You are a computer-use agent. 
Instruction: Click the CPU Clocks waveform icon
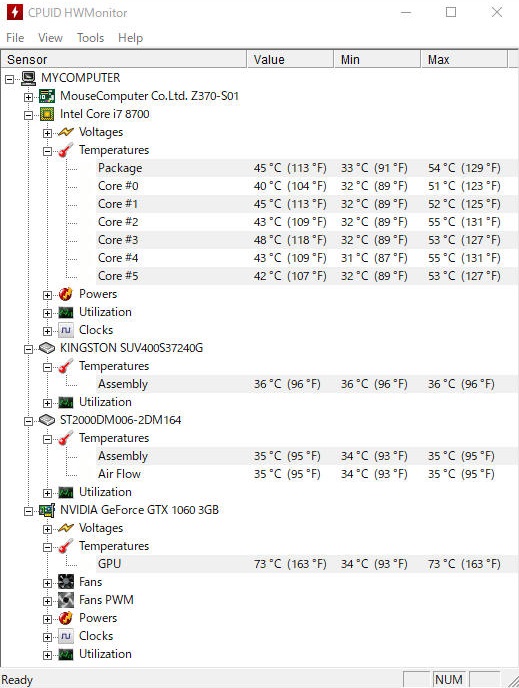pos(66,330)
